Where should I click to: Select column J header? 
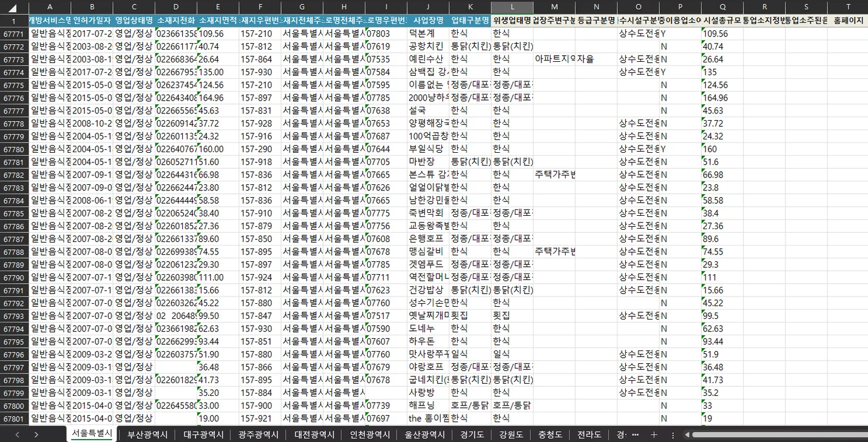[429, 7]
